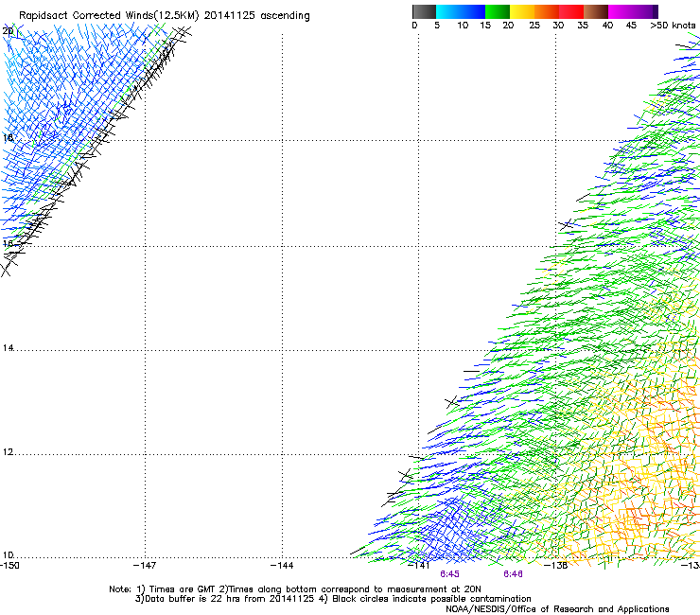Viewport: 700px width, 615px height.
Task: Click the note 'Times are GMT'
Action: pyautogui.click(x=183, y=589)
